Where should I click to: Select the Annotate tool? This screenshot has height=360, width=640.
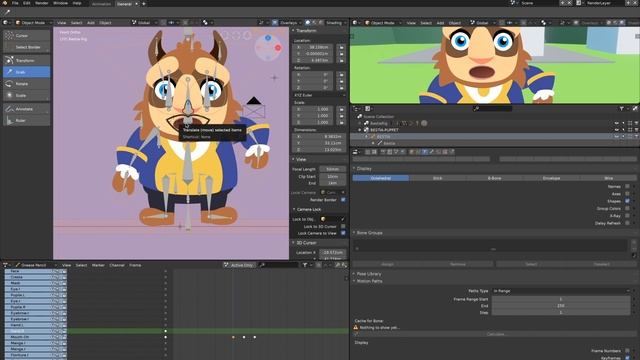[27, 109]
